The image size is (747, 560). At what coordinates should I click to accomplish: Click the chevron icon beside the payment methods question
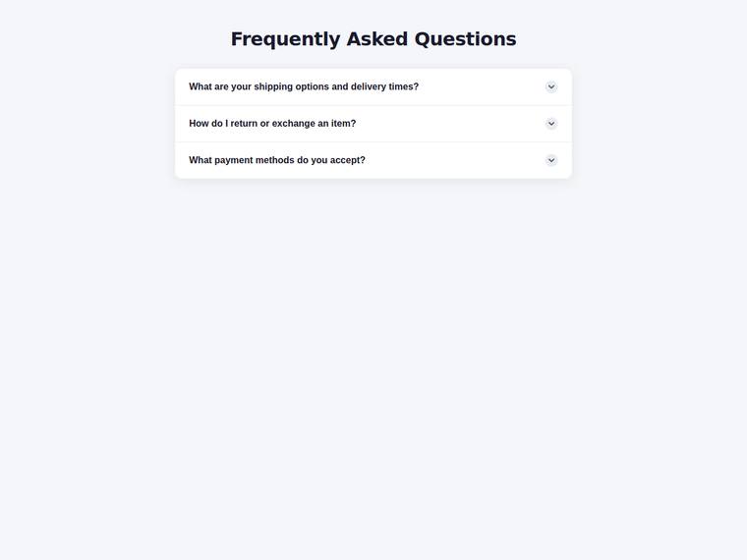point(551,160)
